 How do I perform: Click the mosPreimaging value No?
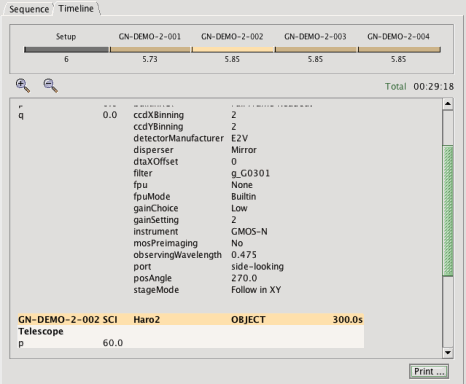point(237,243)
